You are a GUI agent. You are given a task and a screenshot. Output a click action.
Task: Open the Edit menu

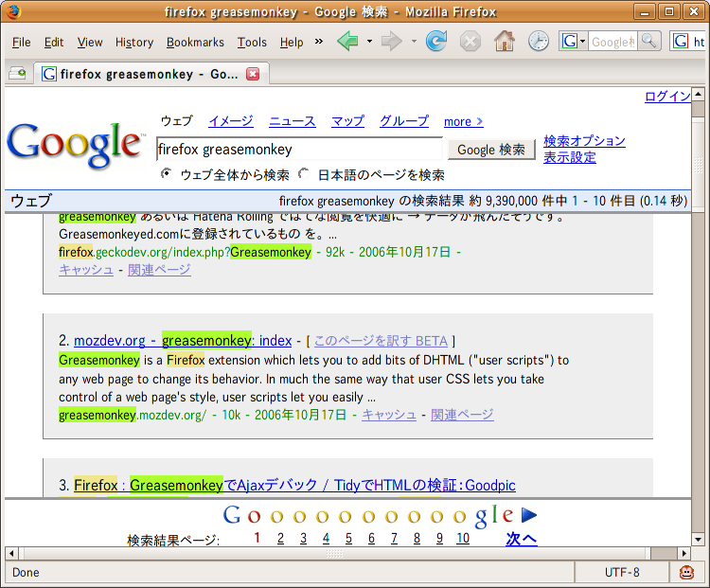pos(54,42)
